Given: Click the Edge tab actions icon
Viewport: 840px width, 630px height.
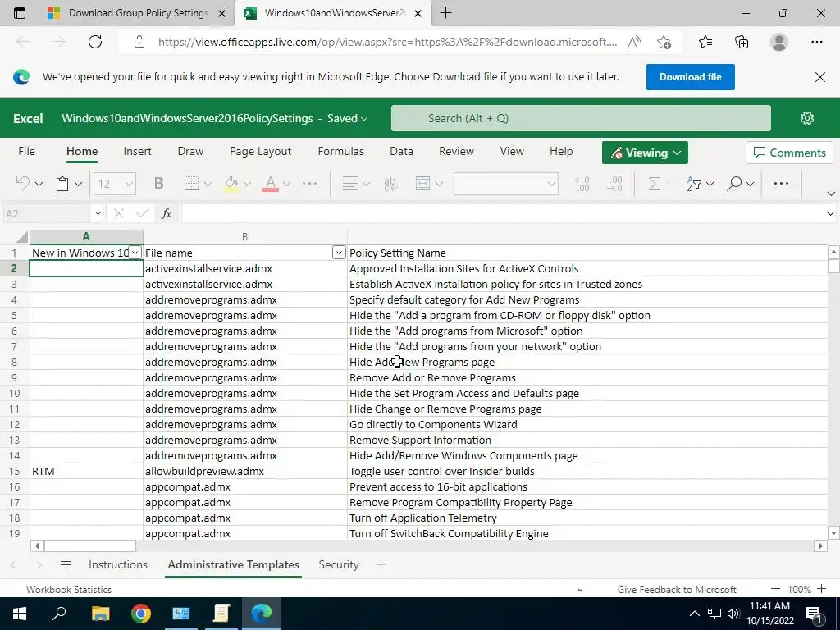Looking at the screenshot, I should coord(20,13).
